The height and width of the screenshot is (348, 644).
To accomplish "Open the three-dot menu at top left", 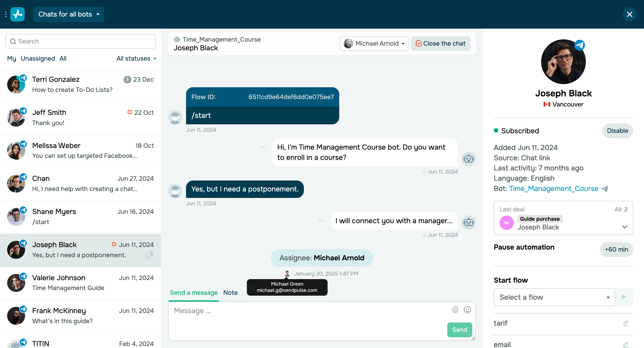I will point(6,14).
